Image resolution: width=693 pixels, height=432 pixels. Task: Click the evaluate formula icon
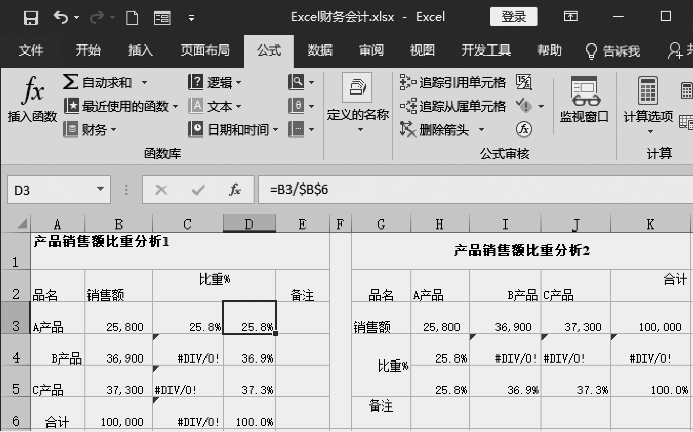(524, 130)
